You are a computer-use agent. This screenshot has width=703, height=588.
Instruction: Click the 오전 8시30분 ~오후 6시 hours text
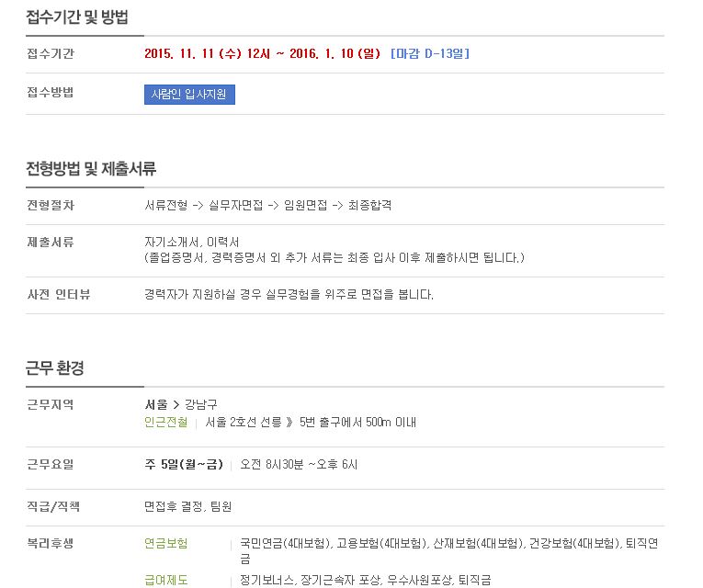299,464
